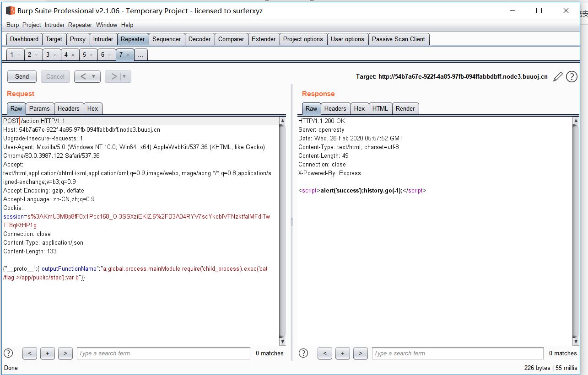This screenshot has width=588, height=375.
Task: Open back history dropdown arrow
Action: 94,77
